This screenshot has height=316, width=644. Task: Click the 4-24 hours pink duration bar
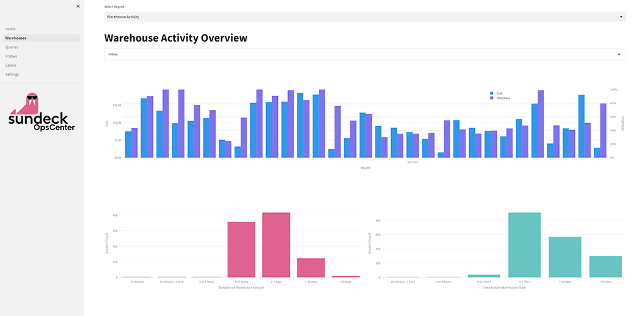pyautogui.click(x=241, y=249)
